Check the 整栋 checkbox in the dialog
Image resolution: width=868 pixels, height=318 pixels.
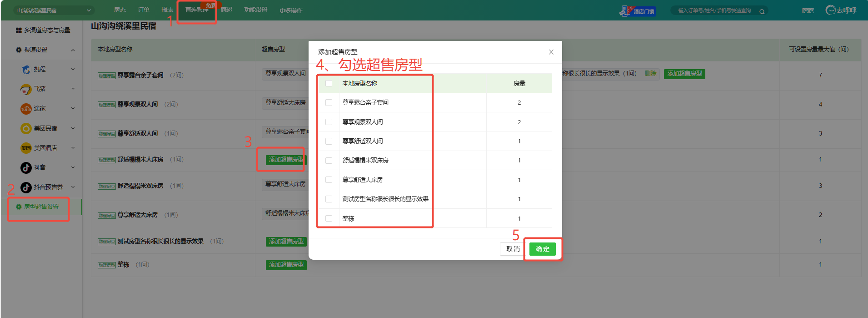click(329, 218)
